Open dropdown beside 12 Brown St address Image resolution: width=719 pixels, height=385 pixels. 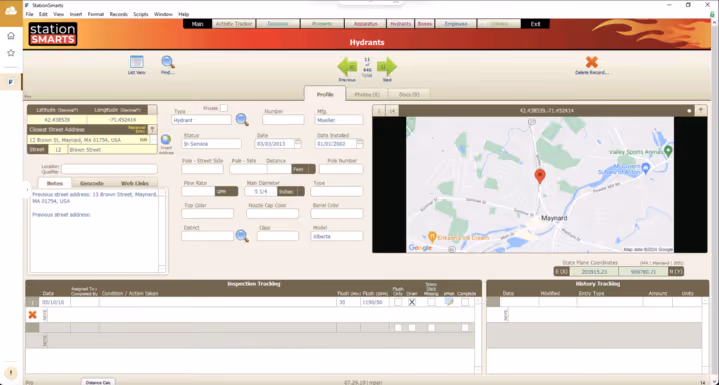pos(154,140)
